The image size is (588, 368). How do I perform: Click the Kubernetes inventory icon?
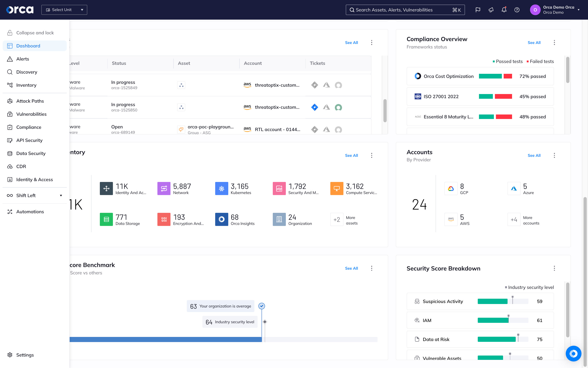click(x=222, y=188)
